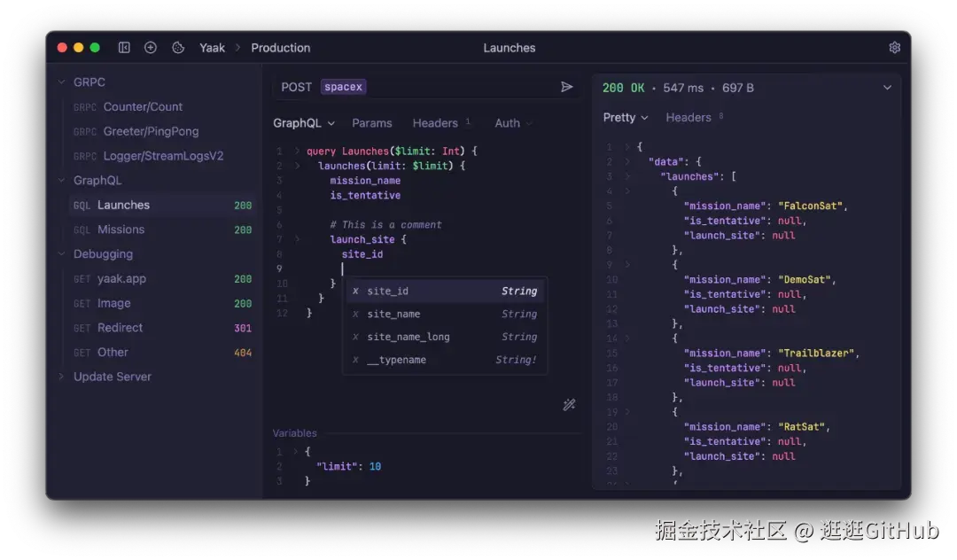Open the Counter/Count GRPC request

point(143,106)
